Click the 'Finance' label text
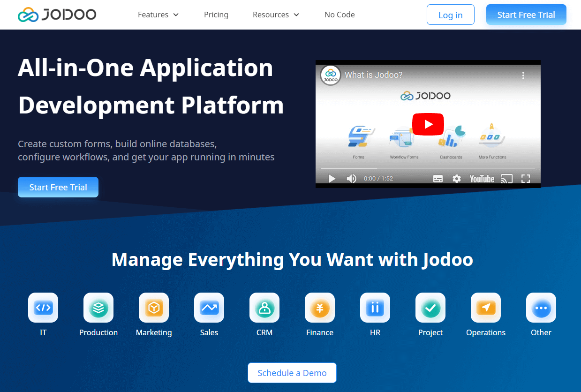 (320, 332)
